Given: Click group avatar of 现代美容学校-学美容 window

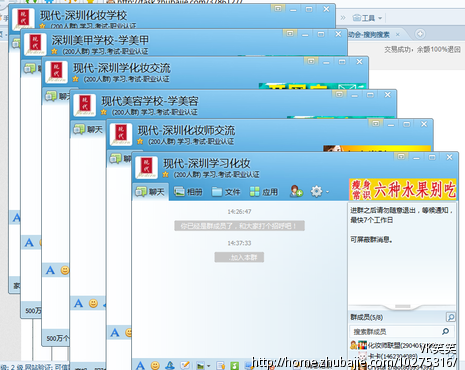Looking at the screenshot, I should click(x=85, y=105).
